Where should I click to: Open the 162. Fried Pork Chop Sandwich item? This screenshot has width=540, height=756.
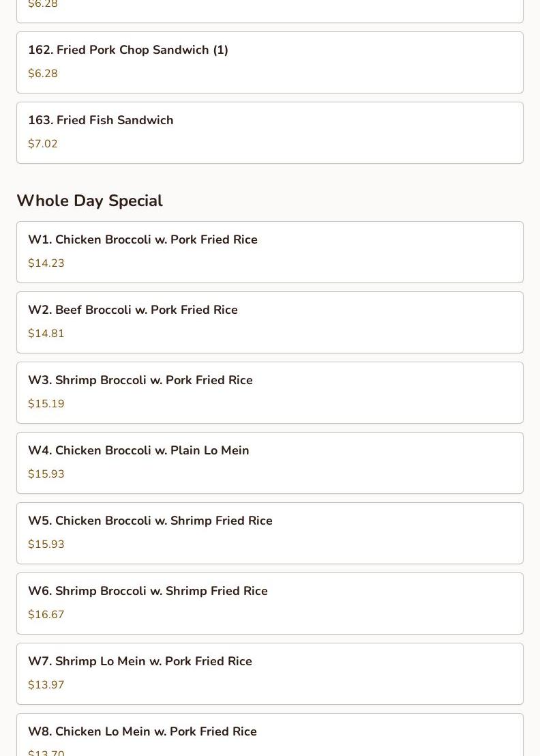coord(128,50)
